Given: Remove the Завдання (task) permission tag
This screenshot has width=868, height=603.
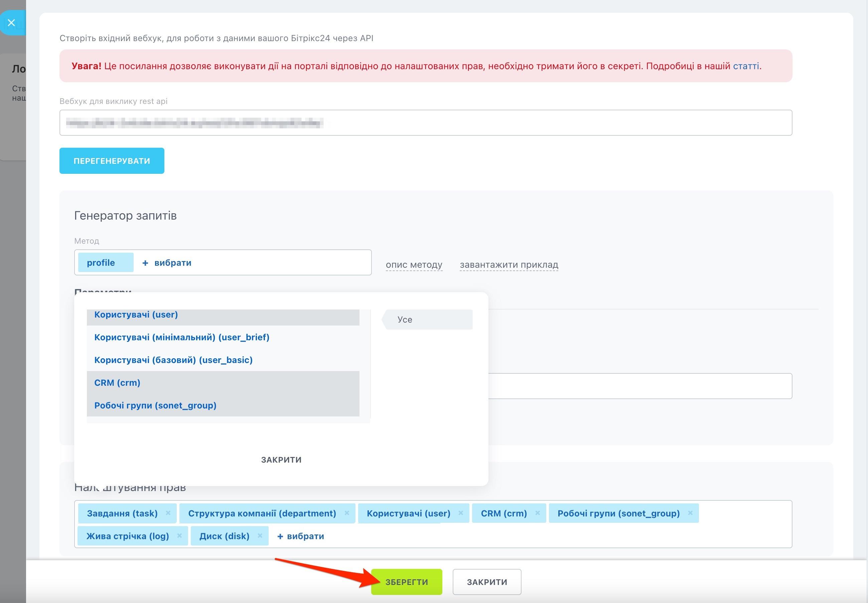Looking at the screenshot, I should [168, 513].
